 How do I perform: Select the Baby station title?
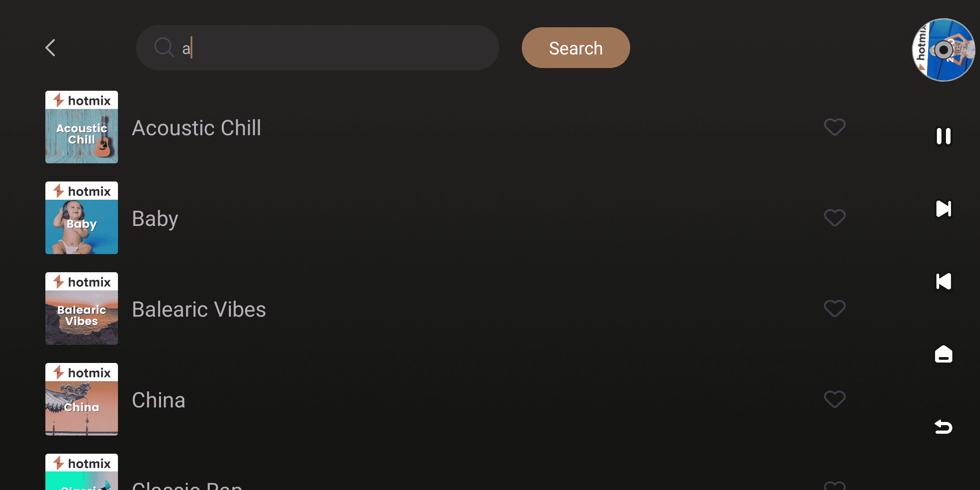point(155,219)
